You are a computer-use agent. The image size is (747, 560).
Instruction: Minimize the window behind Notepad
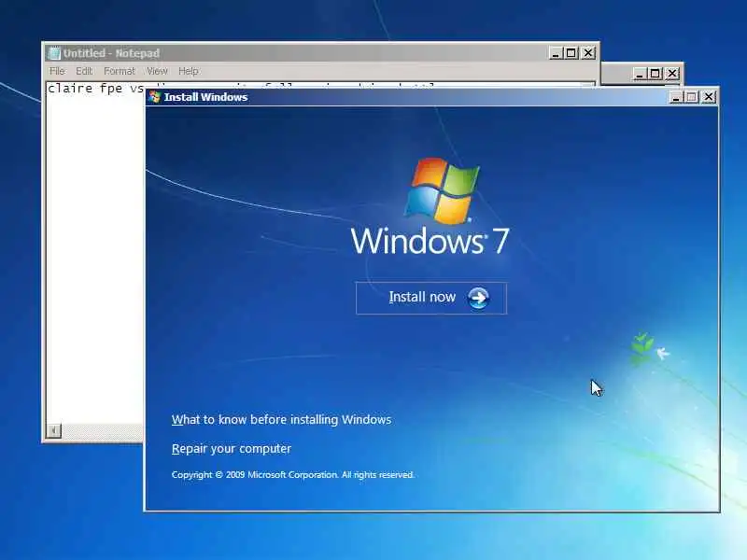640,74
